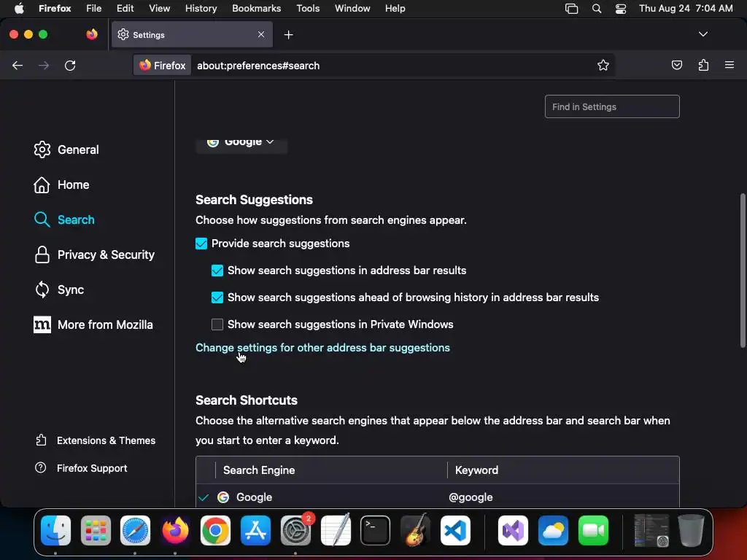Toggle suggestions ahead of browsing history checkbox
This screenshot has height=560, width=747.
click(217, 297)
